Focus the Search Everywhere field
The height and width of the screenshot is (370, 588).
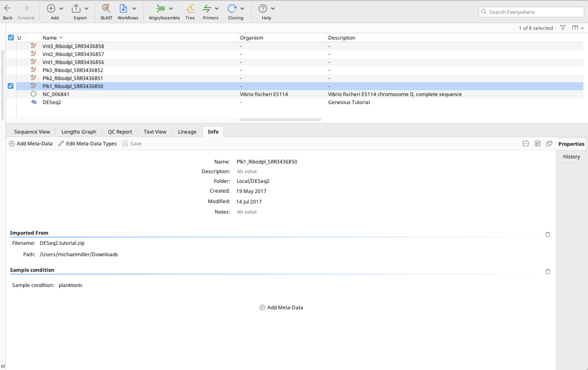531,12
